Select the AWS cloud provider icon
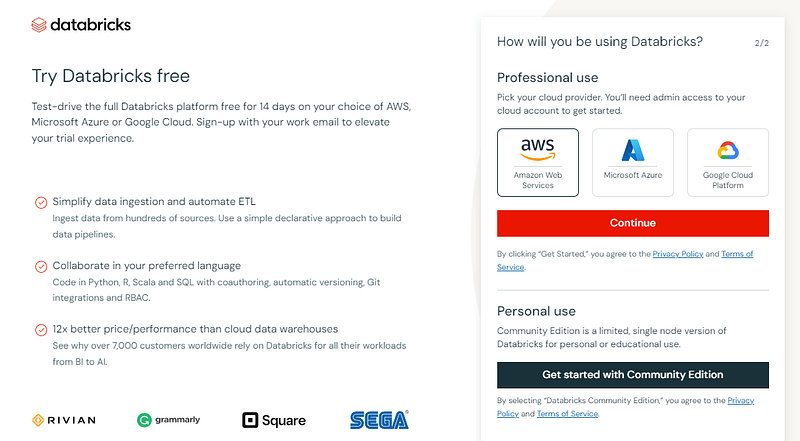The width and height of the screenshot is (800, 441). (538, 149)
